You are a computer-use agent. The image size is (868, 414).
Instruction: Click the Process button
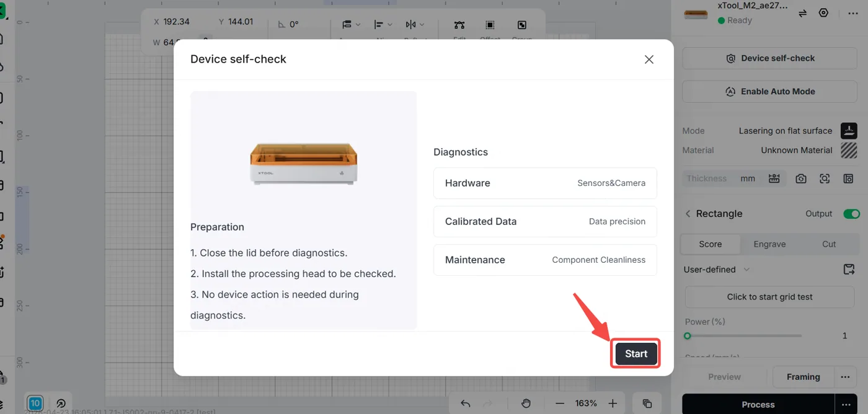(758, 404)
